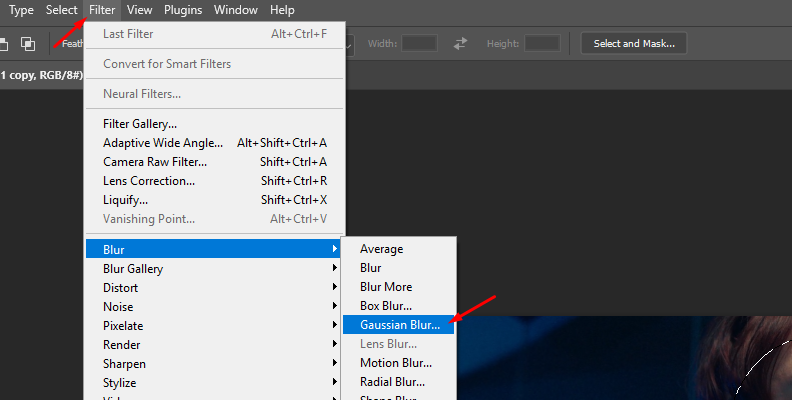The width and height of the screenshot is (792, 400).
Task: Click the Width input field
Action: (419, 43)
